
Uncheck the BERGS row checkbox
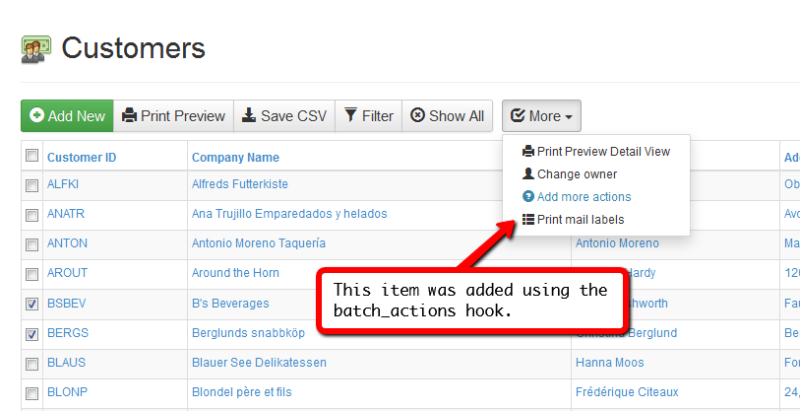point(32,334)
